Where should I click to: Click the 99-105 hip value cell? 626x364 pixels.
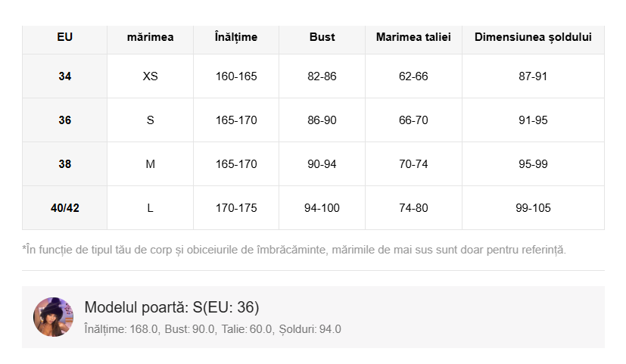pyautogui.click(x=533, y=208)
